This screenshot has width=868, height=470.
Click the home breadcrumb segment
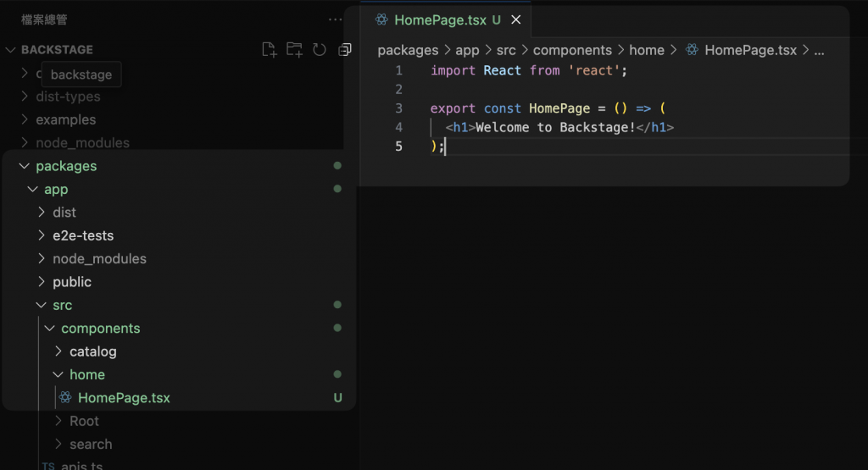point(647,50)
